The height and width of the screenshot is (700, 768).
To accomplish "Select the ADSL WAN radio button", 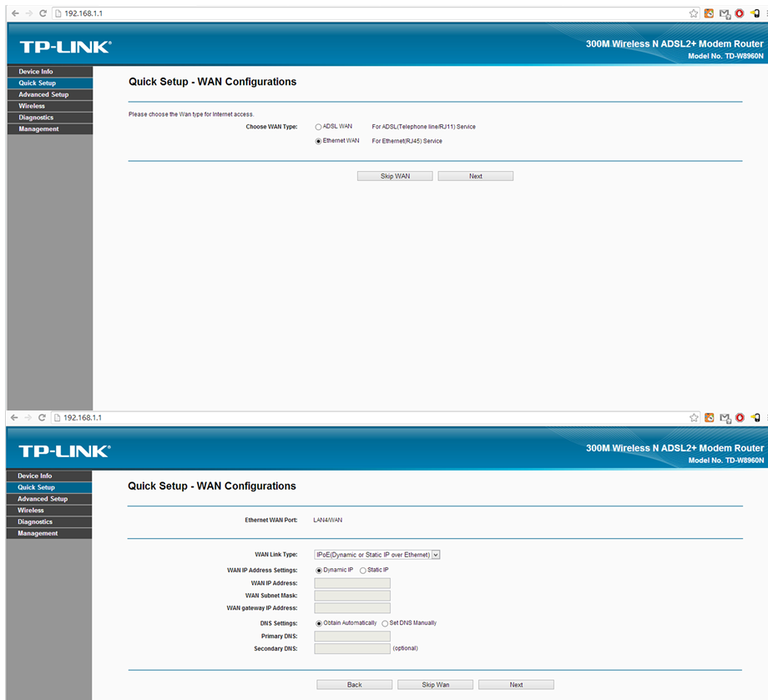I will tap(318, 127).
